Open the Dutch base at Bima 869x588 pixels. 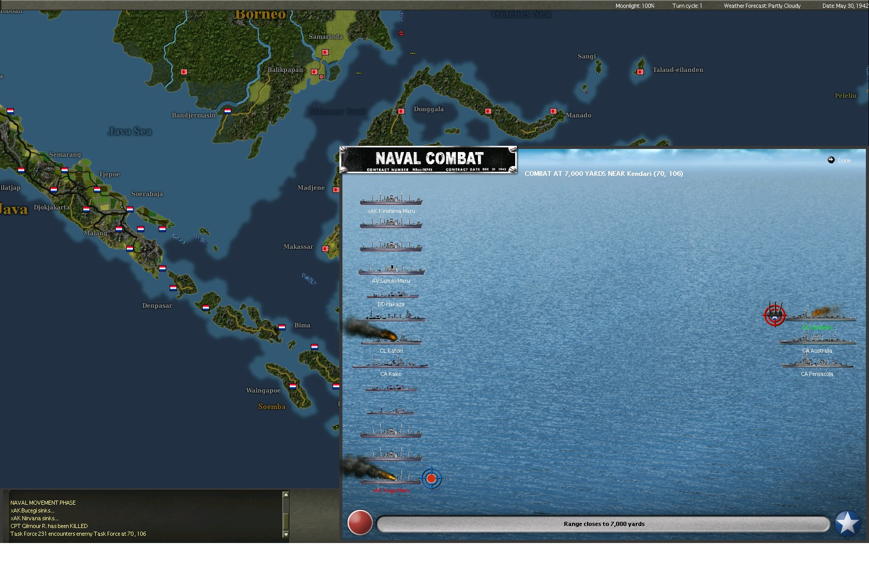pos(282,327)
